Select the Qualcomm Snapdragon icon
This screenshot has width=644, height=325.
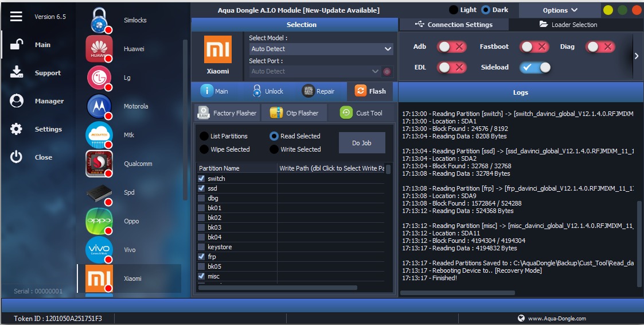(x=99, y=164)
